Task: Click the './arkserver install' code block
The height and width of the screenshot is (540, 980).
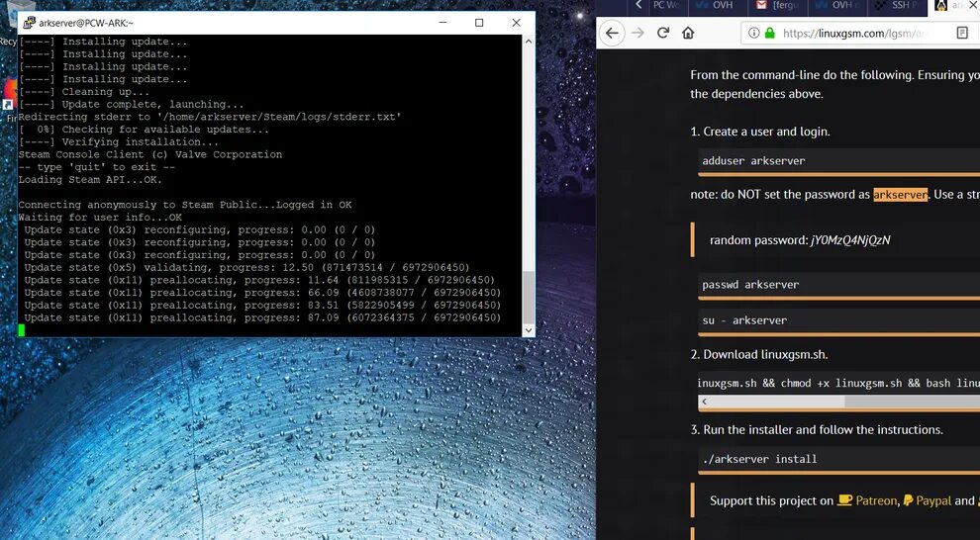Action: pos(838,459)
